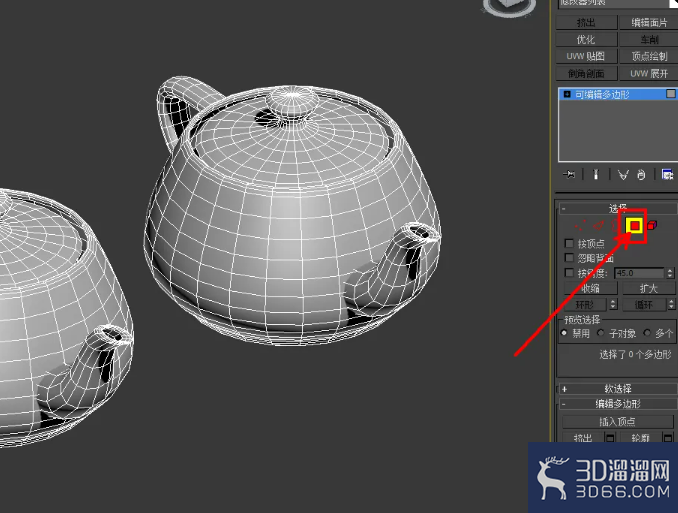Open settings box beside 轮廓 button
678x513 pixels.
pyautogui.click(x=668, y=438)
